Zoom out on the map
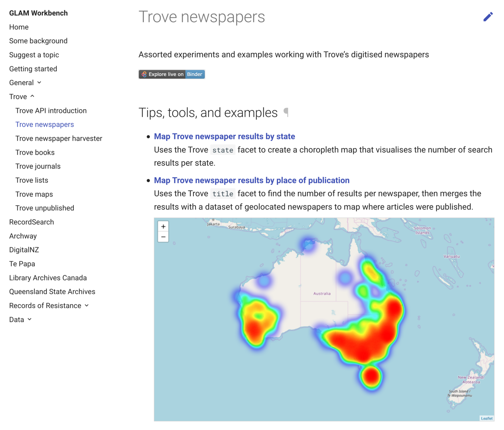This screenshot has height=430, width=504. (163, 237)
